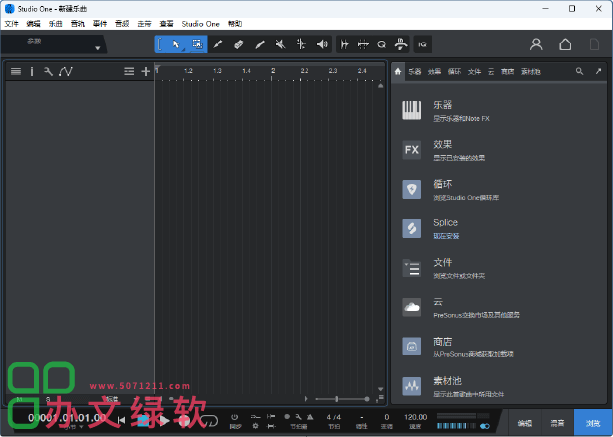This screenshot has width=613, height=437.
Task: Click the Splice logo icon
Action: click(x=412, y=228)
